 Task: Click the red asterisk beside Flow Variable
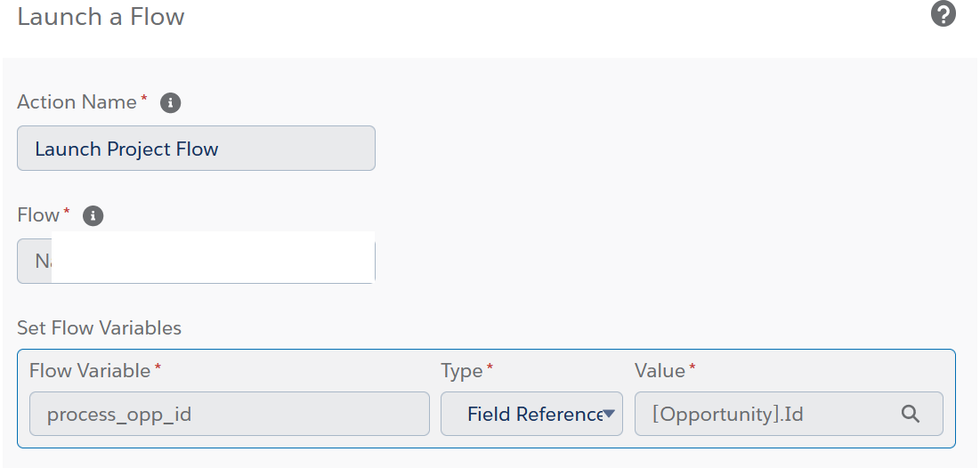pyautogui.click(x=158, y=367)
